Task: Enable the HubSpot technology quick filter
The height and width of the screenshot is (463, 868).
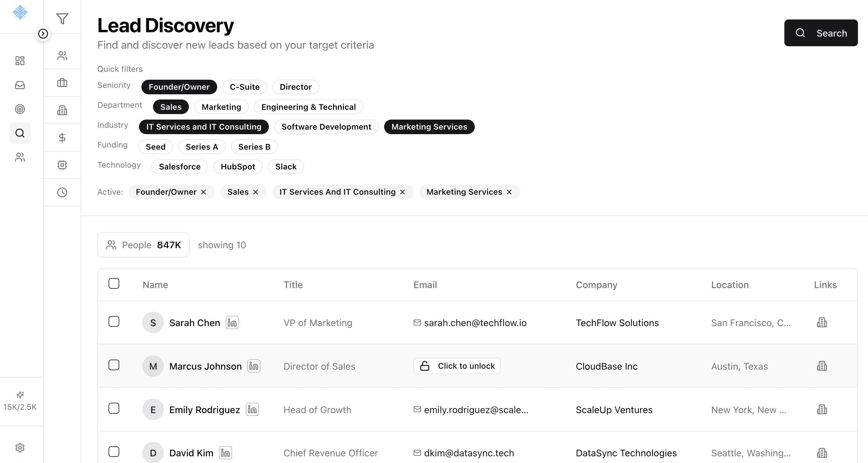Action: [238, 167]
